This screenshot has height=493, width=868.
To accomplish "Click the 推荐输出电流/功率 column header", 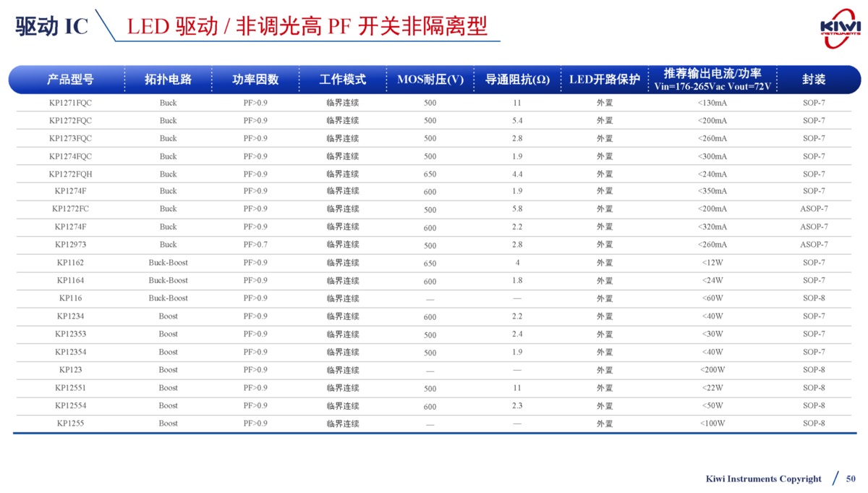I will pos(712,74).
